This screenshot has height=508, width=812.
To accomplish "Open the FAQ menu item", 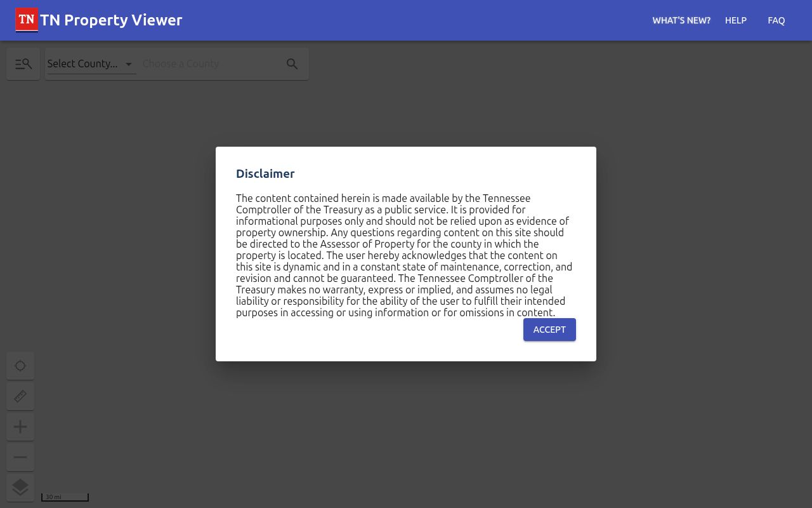I will 776,20.
